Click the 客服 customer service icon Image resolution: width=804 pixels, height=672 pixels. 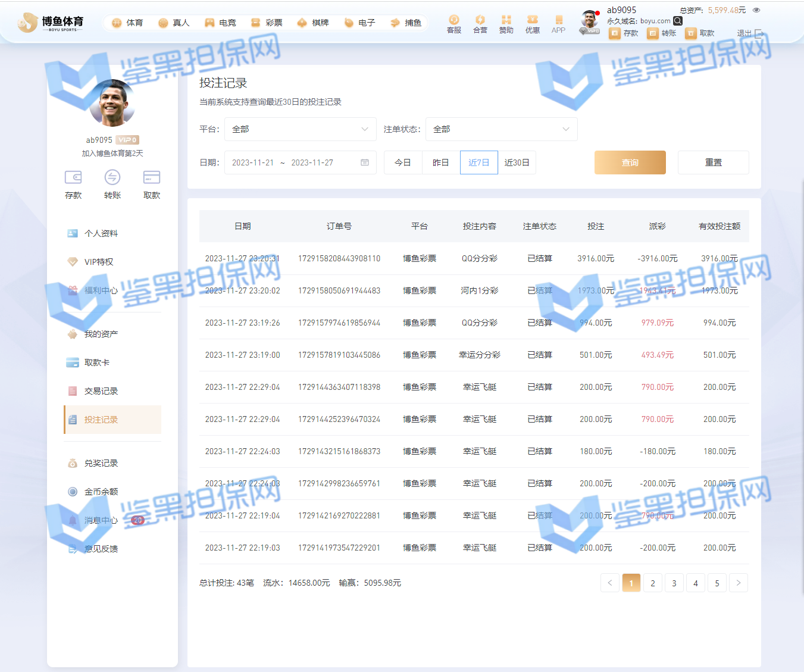click(453, 20)
